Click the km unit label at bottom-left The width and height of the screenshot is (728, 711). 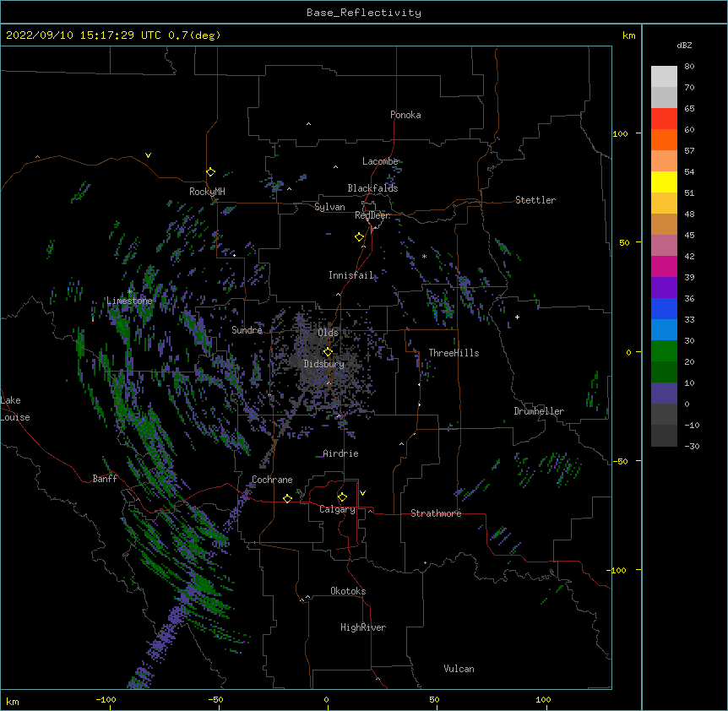pyautogui.click(x=13, y=701)
